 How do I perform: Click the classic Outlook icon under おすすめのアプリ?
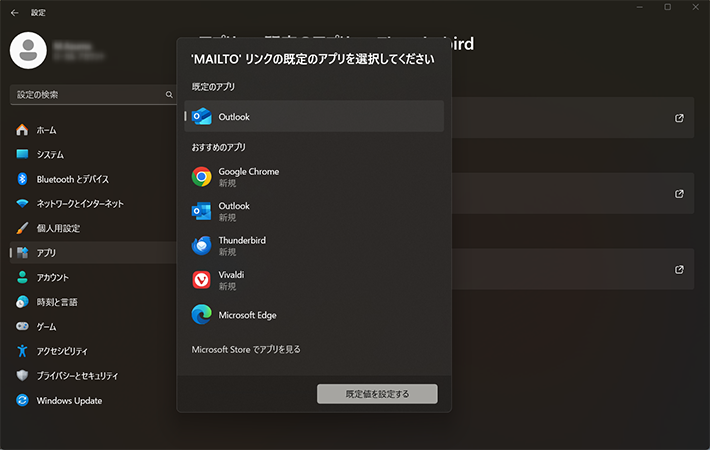click(x=201, y=211)
